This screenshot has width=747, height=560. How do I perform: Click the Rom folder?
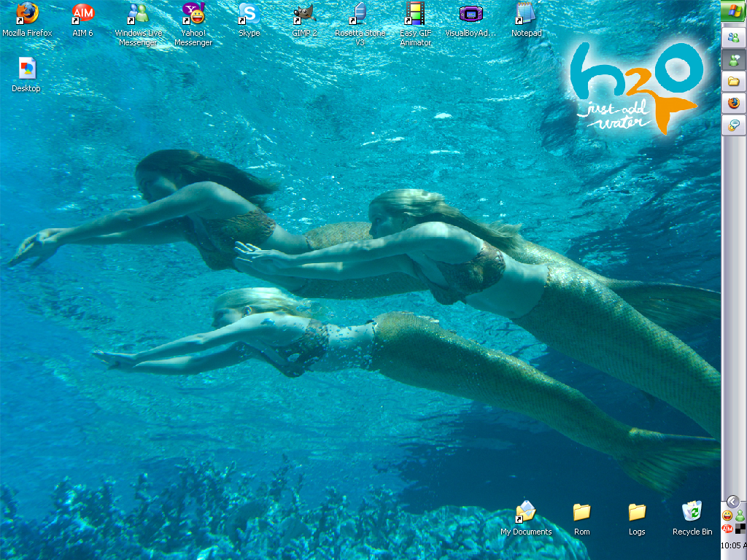pyautogui.click(x=581, y=518)
